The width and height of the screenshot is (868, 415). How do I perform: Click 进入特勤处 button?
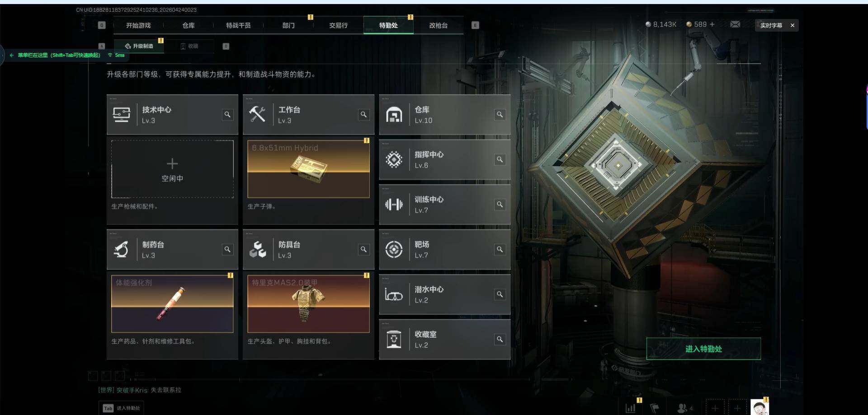point(703,349)
